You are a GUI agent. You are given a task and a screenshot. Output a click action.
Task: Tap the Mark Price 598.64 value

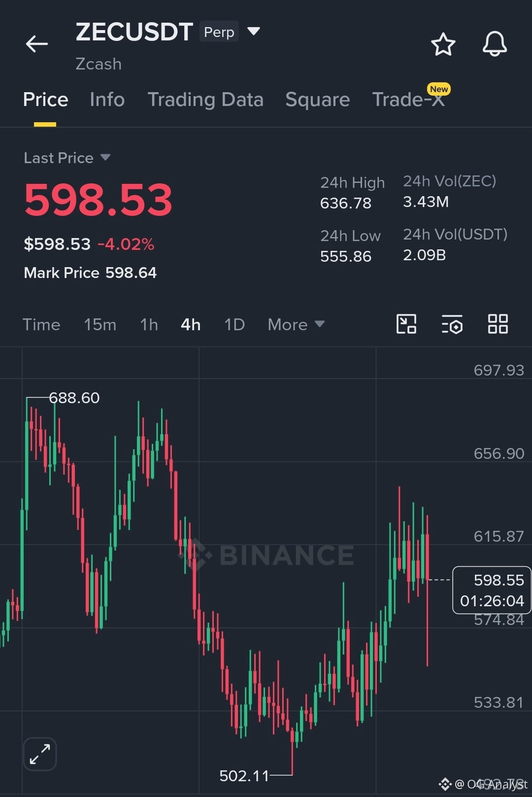(131, 273)
